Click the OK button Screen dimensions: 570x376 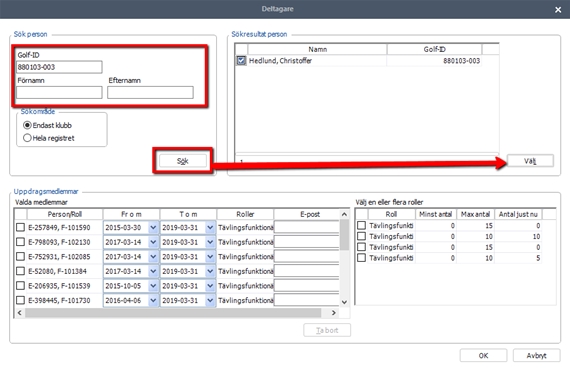pos(483,355)
